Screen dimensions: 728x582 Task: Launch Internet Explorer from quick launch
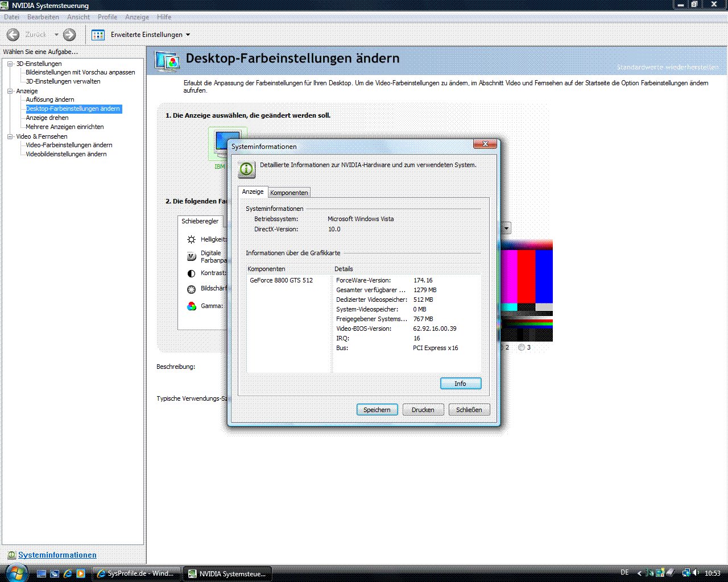click(x=68, y=573)
